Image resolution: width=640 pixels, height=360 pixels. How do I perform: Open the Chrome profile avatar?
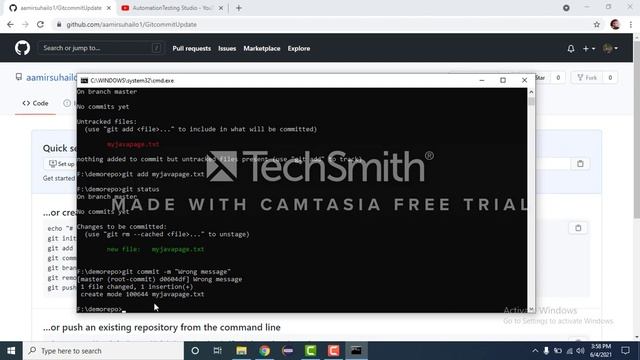click(x=615, y=24)
